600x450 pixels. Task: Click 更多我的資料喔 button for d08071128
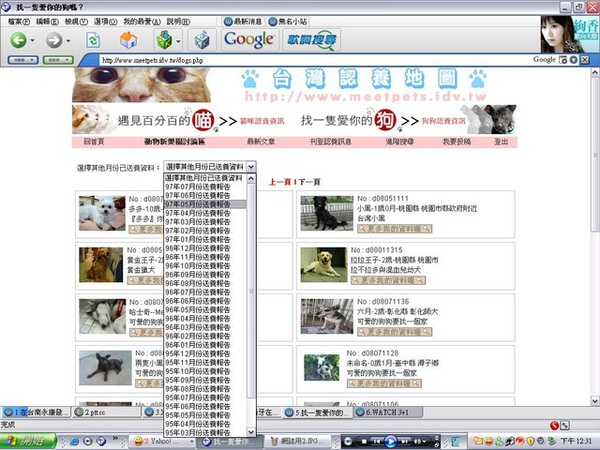pos(384,383)
